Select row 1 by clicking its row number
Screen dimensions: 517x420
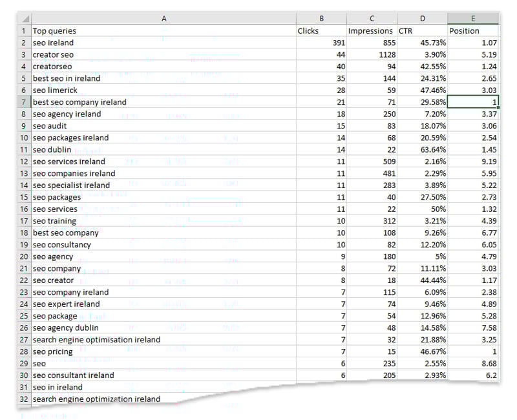pos(23,30)
